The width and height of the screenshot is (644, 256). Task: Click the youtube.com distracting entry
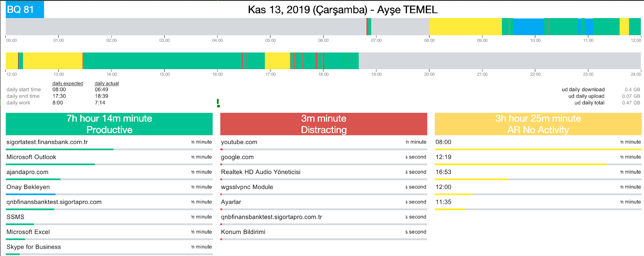pyautogui.click(x=239, y=142)
